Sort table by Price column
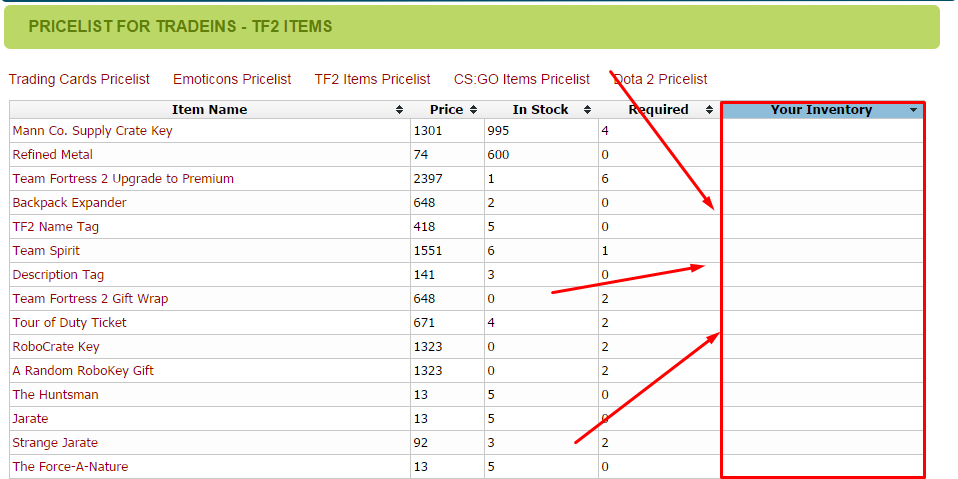The height and width of the screenshot is (479, 958). coord(447,110)
